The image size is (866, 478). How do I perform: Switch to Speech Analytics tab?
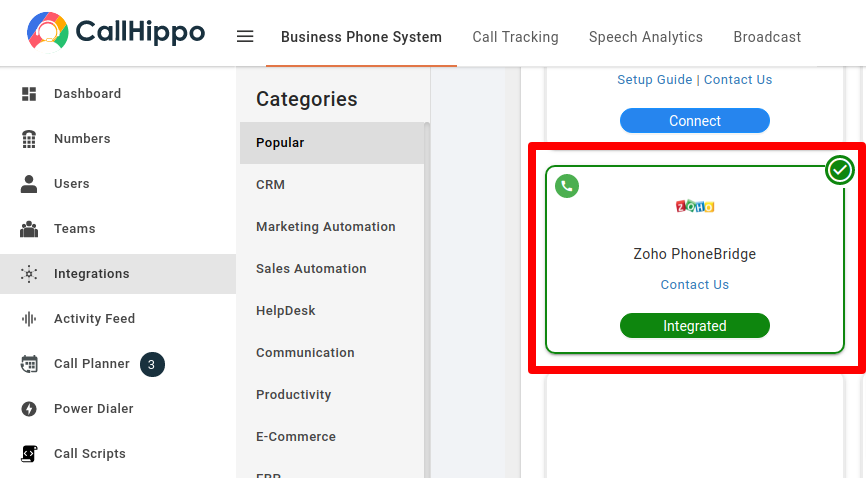(646, 37)
